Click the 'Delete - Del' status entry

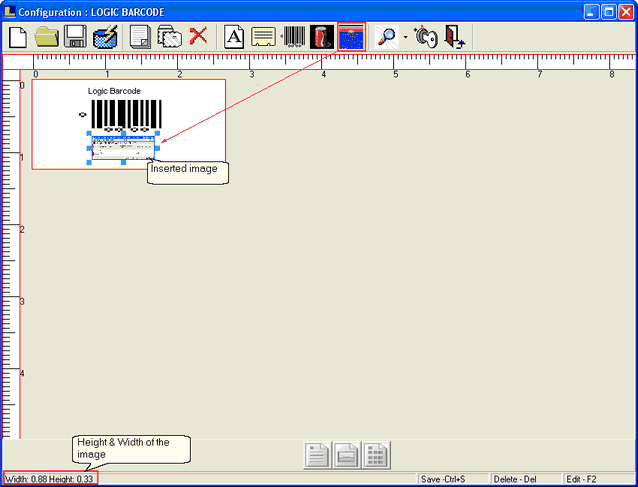coord(515,479)
